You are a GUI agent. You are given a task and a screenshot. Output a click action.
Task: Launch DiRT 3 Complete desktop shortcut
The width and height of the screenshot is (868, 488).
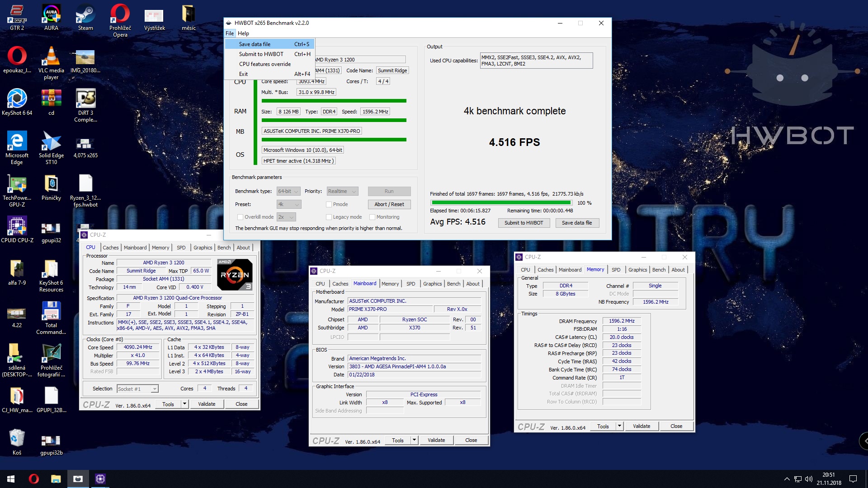(x=85, y=106)
